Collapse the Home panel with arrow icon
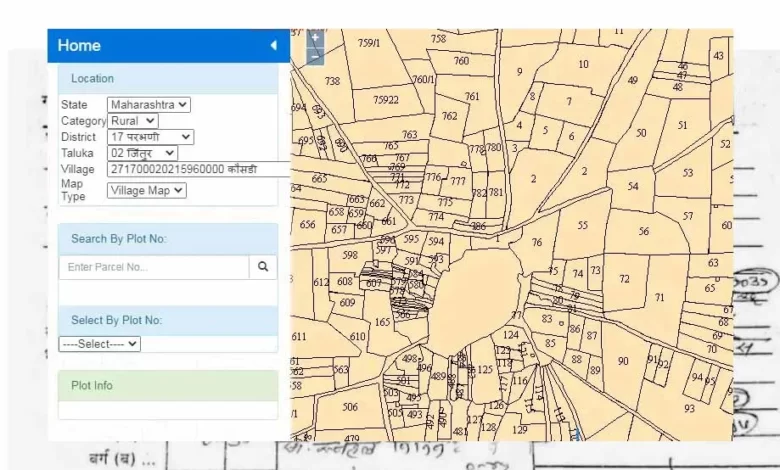This screenshot has height=470, width=780. point(273,46)
